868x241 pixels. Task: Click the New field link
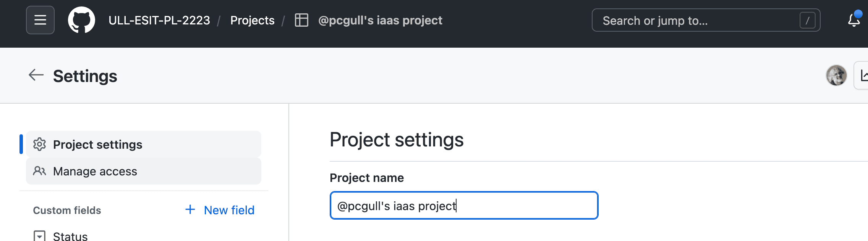pyautogui.click(x=229, y=210)
